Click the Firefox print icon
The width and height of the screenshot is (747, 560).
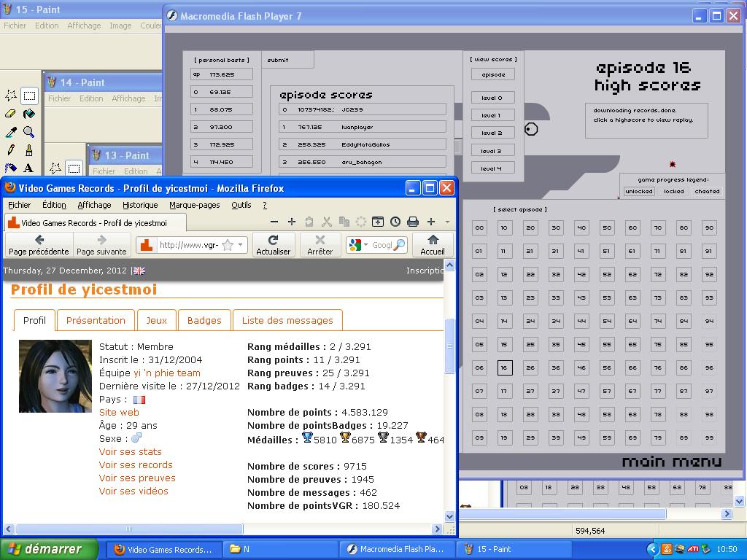tap(413, 222)
